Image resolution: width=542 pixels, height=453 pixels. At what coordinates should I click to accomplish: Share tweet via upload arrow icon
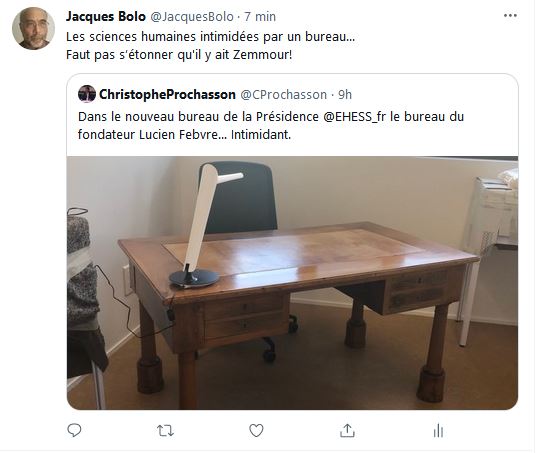coord(347,431)
